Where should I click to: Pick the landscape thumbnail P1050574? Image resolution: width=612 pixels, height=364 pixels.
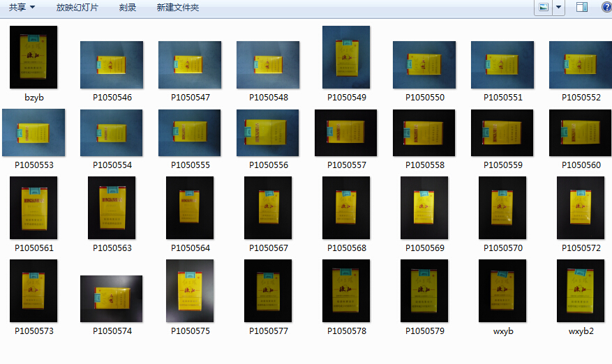[x=111, y=299]
